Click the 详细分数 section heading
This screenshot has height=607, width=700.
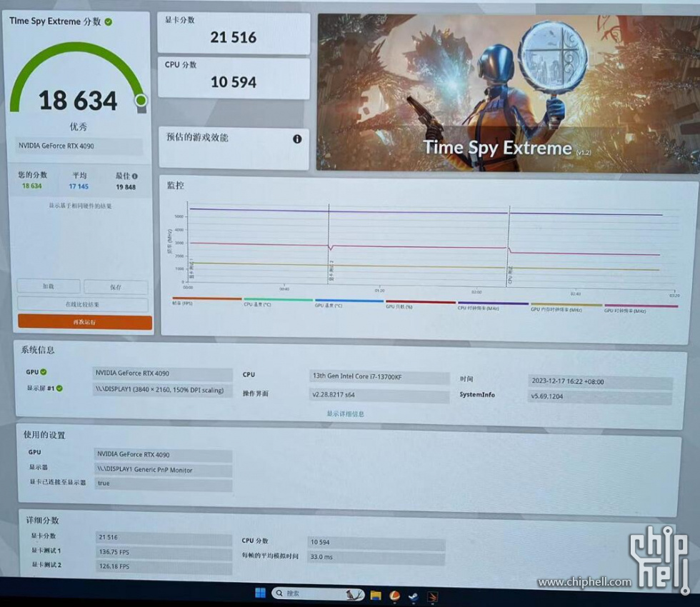pyautogui.click(x=42, y=521)
